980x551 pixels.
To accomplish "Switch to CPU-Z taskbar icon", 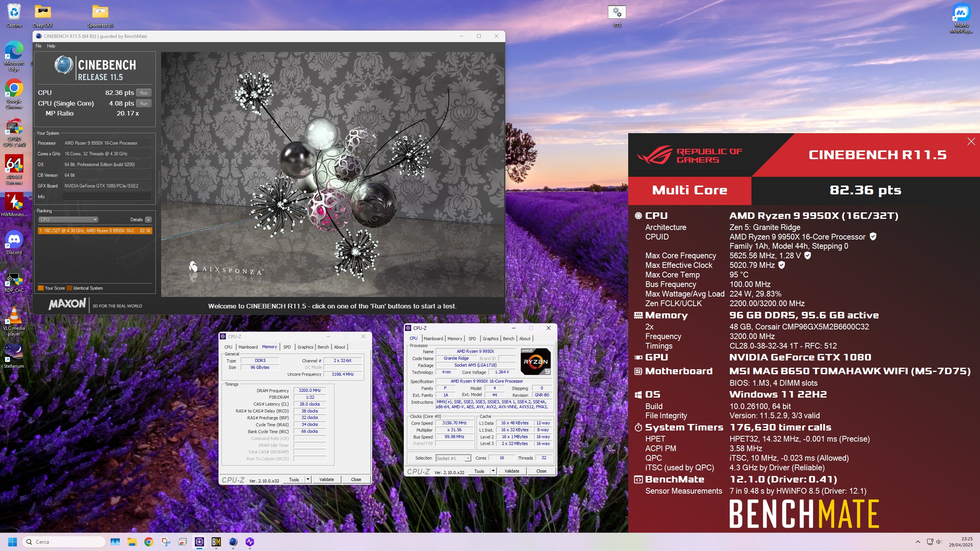I will point(199,542).
